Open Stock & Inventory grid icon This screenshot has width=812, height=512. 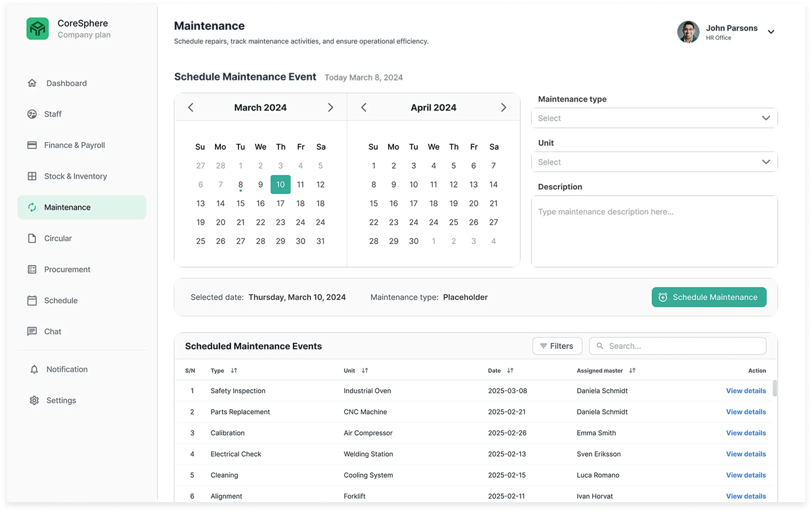tap(32, 176)
